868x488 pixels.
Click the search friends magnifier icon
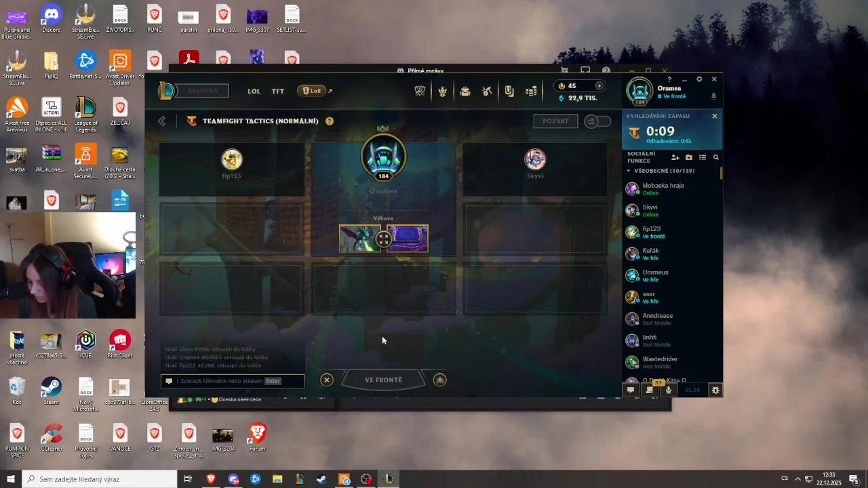tap(715, 157)
